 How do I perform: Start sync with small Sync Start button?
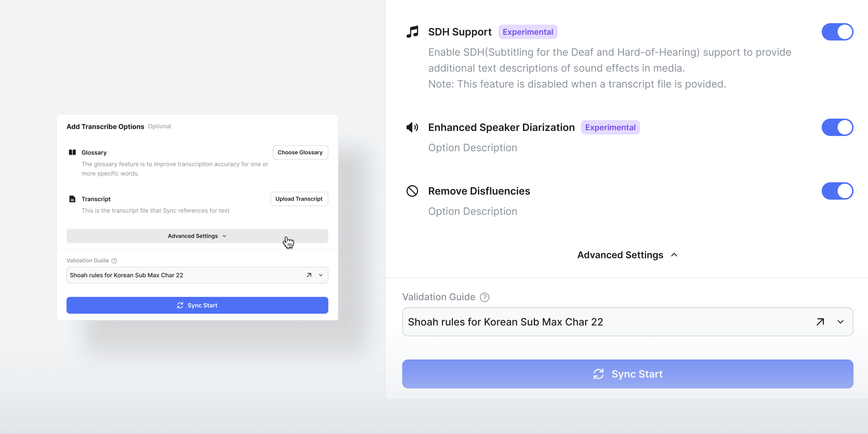[197, 305]
